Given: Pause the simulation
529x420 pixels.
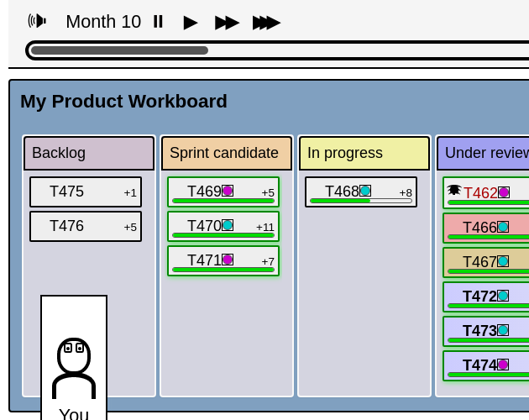Looking at the screenshot, I should [158, 22].
